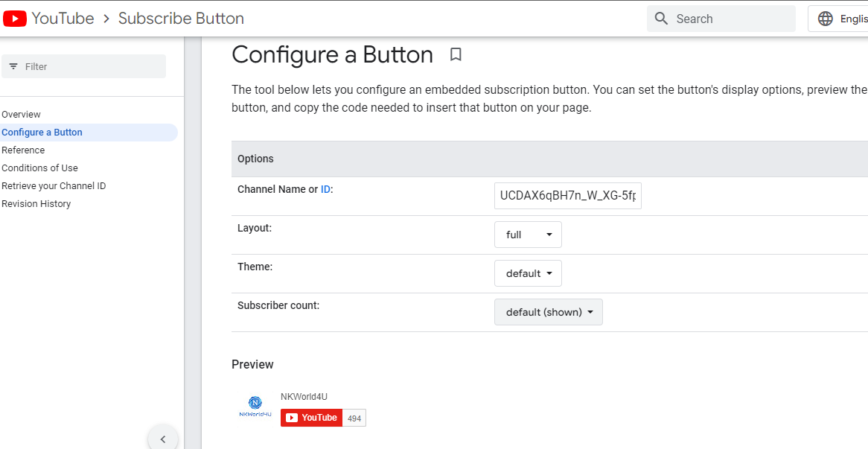Click the Subscriber count: label

tap(278, 305)
